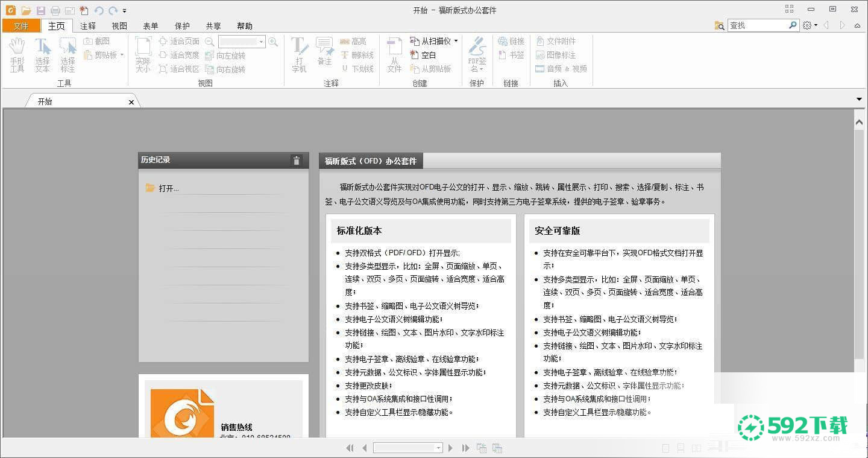
Task: Select the Hand tool (手形工具)
Action: tap(17, 55)
